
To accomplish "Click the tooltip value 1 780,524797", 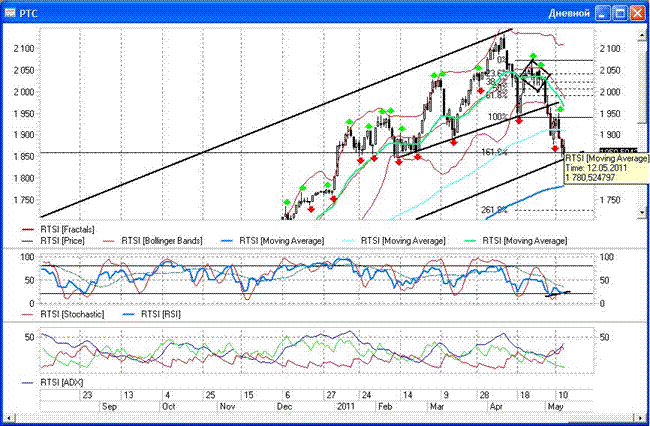I will click(x=590, y=177).
